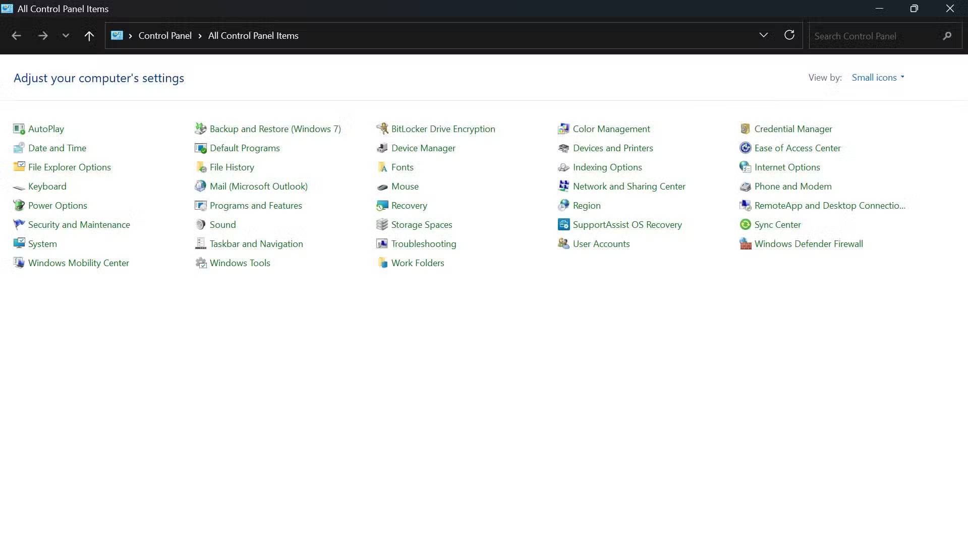Select All Control Panel Items breadcrumb
This screenshot has height=560, width=968.
tap(253, 36)
